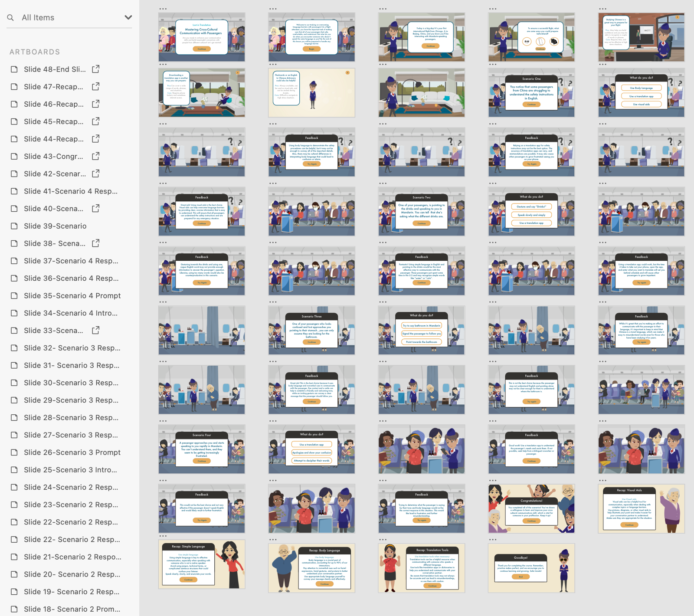Open the Scenario One artboard thumbnail

(x=531, y=92)
